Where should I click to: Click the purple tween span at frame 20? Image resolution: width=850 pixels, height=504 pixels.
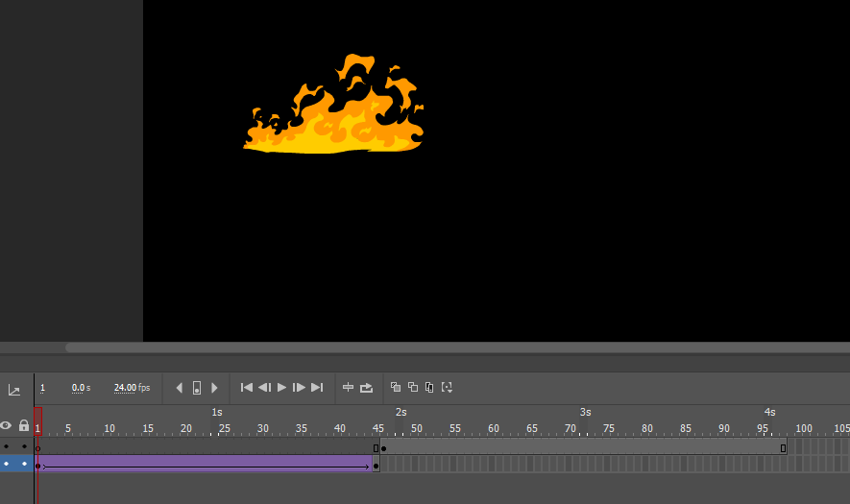pyautogui.click(x=186, y=465)
